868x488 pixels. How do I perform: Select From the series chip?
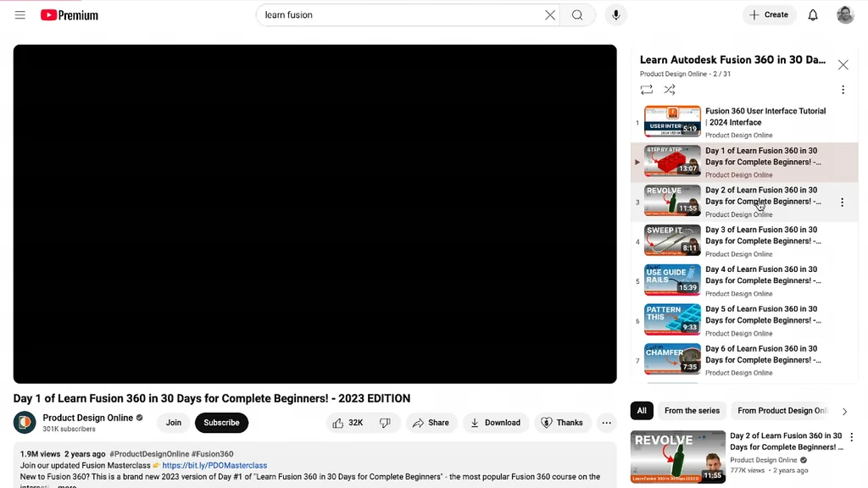coord(692,411)
